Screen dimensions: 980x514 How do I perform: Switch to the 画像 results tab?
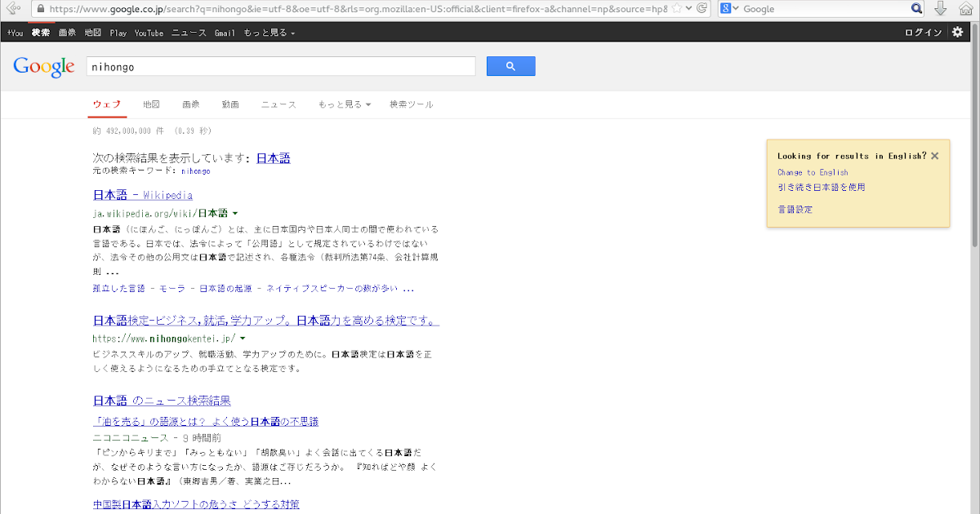coord(190,104)
